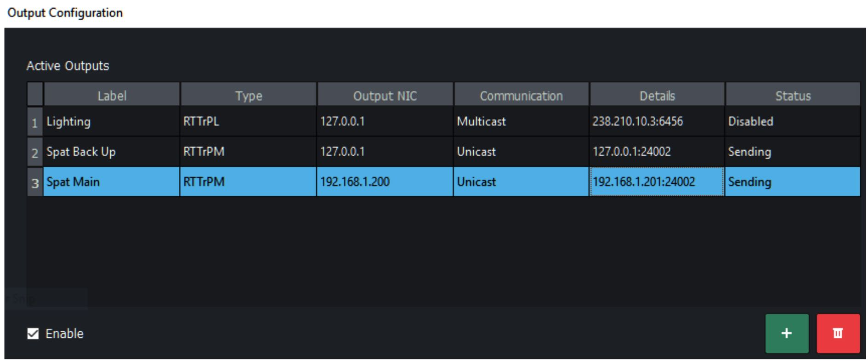Open RTTrPL type cell for Lighting

[248, 122]
